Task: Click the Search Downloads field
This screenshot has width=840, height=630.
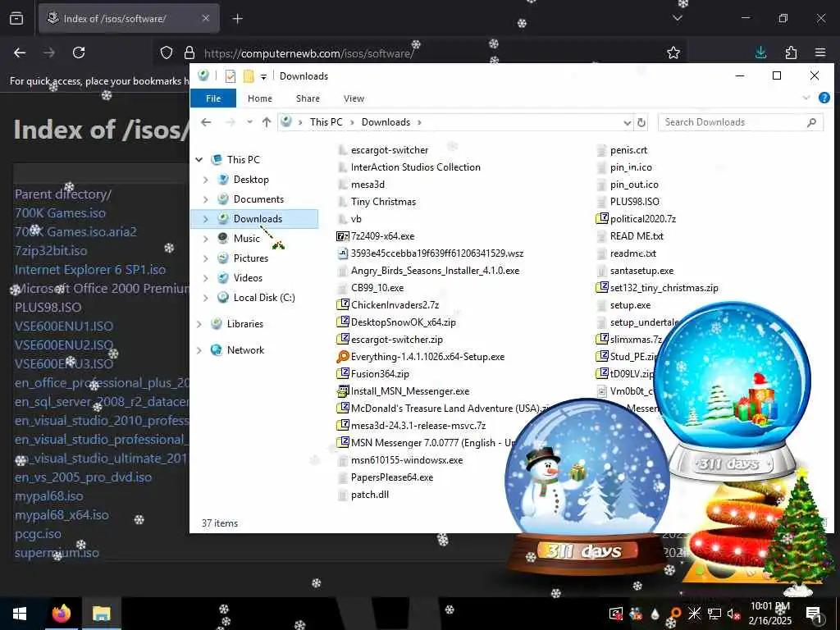Action: (741, 122)
